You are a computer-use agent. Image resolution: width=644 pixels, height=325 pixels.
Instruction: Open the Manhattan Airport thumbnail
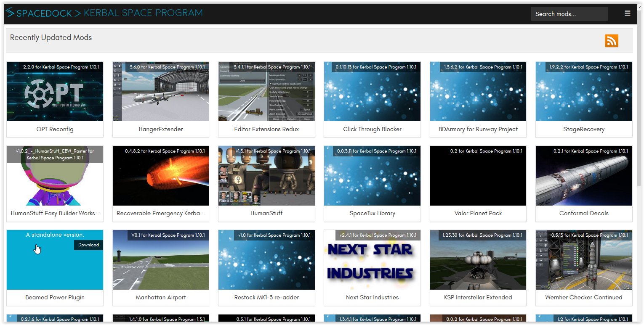tap(161, 260)
